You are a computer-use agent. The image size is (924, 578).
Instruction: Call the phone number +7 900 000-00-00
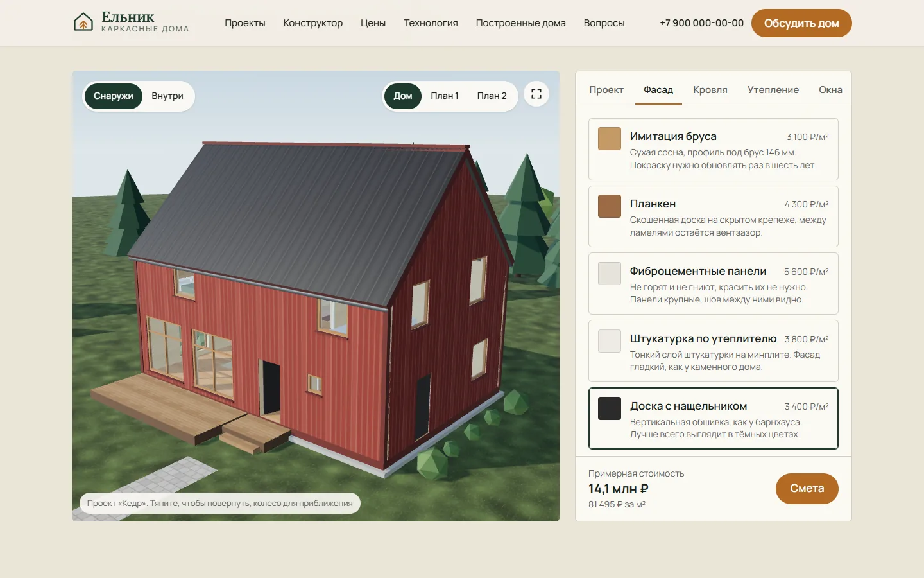pos(702,23)
